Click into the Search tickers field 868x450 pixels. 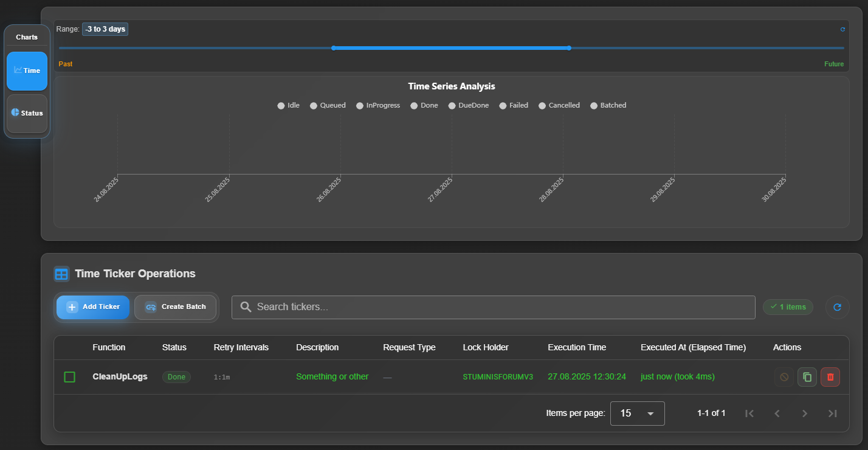tap(493, 307)
